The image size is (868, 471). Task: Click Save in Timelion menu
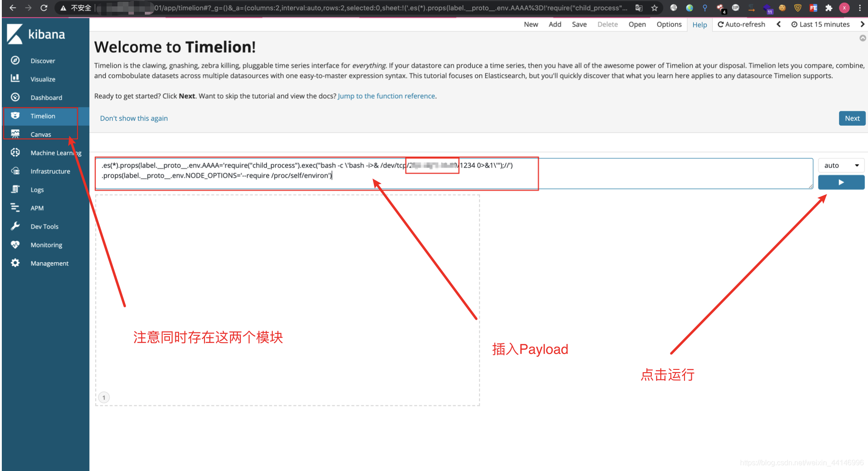(x=579, y=24)
